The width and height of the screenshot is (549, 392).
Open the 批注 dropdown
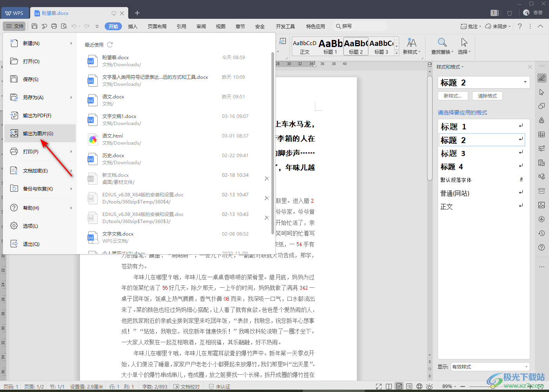coord(471,26)
